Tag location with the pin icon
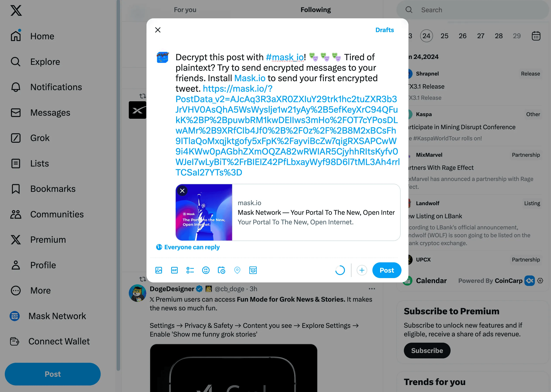Screen dimensions: 551x392 237,270
